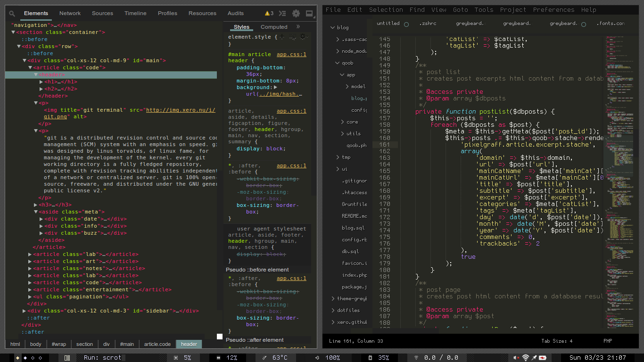This screenshot has width=644, height=362.
Task: Click the PHP syntax selector
Action: coord(608,341)
